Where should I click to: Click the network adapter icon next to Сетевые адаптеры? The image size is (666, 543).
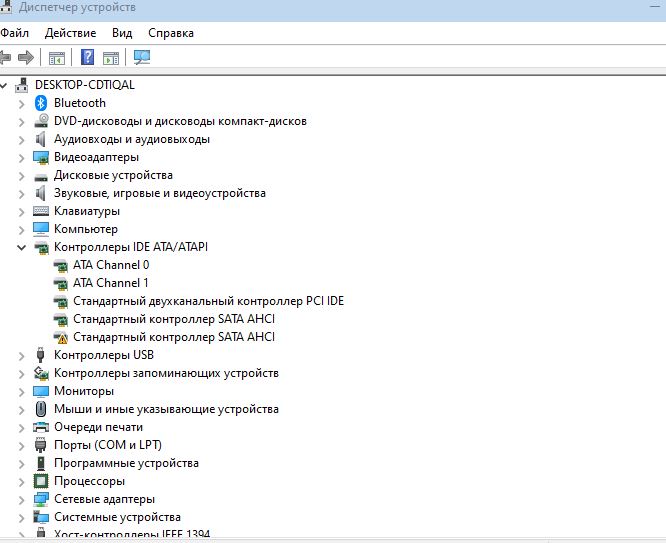pyautogui.click(x=41, y=499)
